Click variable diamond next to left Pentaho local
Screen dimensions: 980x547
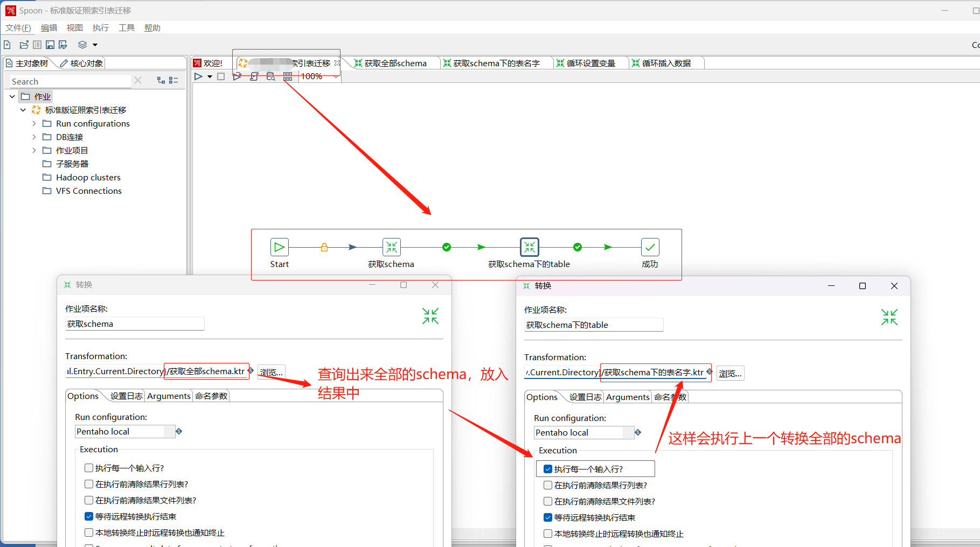(x=179, y=431)
